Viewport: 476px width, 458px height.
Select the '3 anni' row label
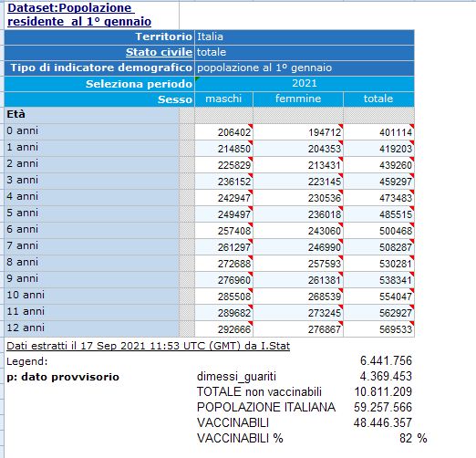tap(91, 181)
